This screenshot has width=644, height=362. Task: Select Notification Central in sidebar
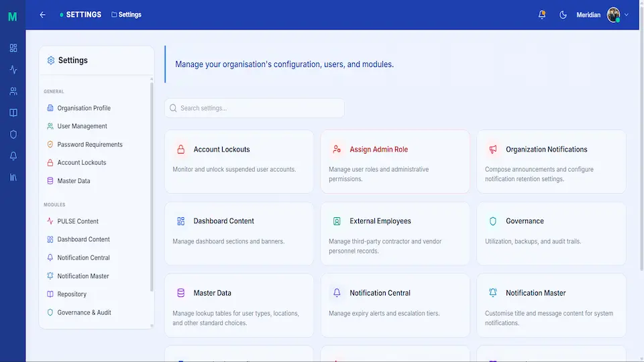[x=96, y=257]
